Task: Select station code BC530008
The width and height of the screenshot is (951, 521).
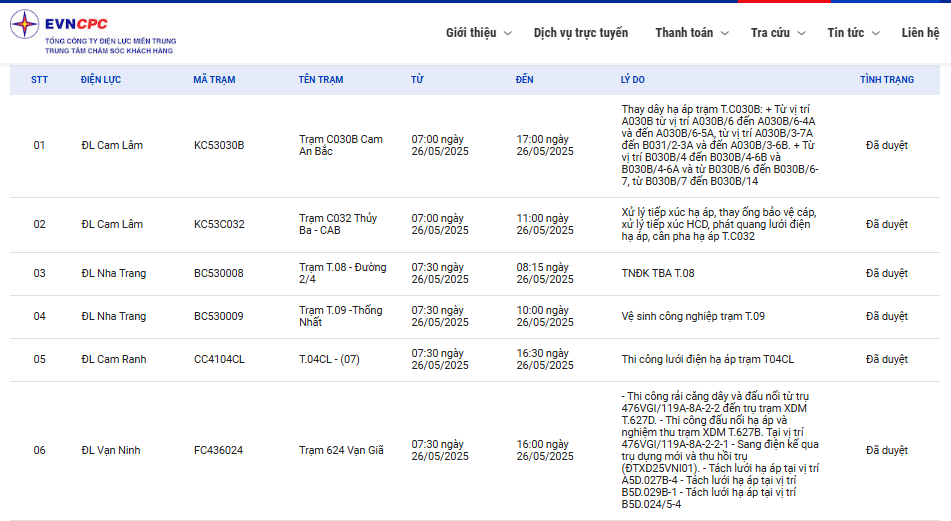Action: [219, 273]
